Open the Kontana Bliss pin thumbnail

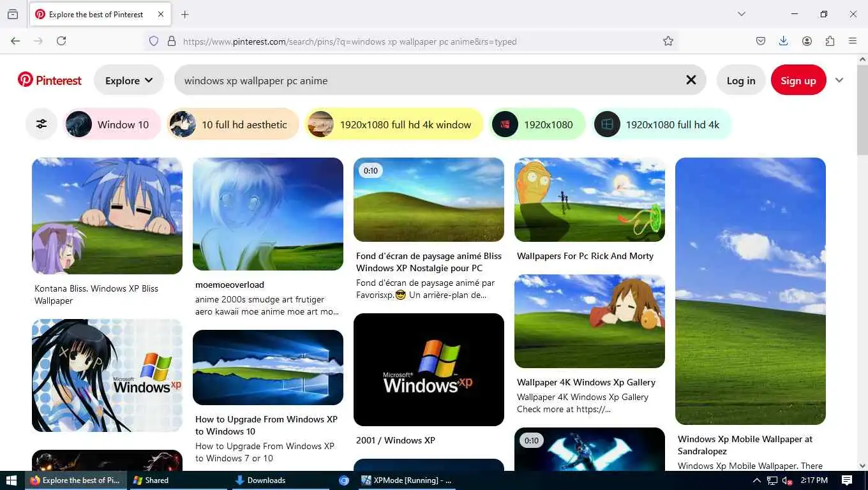pyautogui.click(x=107, y=216)
